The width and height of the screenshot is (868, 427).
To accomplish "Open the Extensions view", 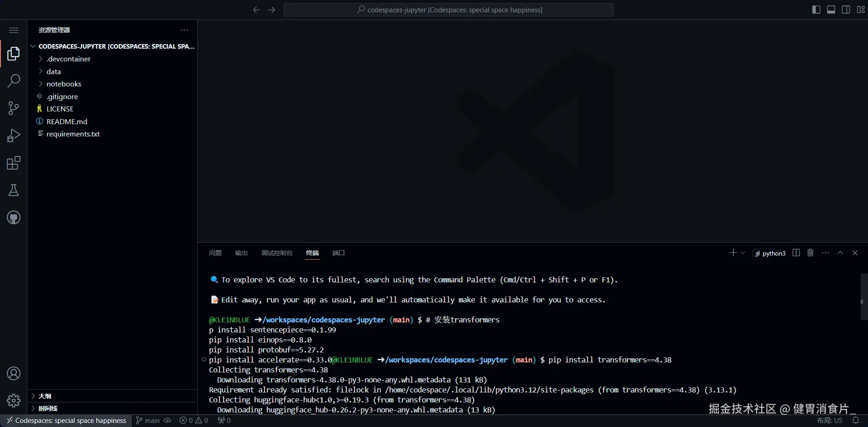I will (14, 163).
